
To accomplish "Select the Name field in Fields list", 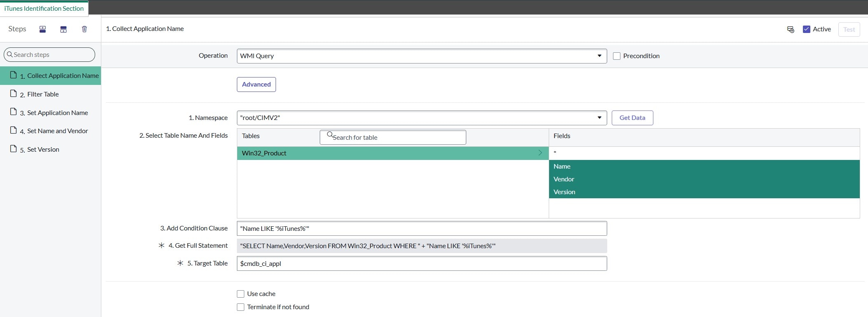I will point(704,167).
